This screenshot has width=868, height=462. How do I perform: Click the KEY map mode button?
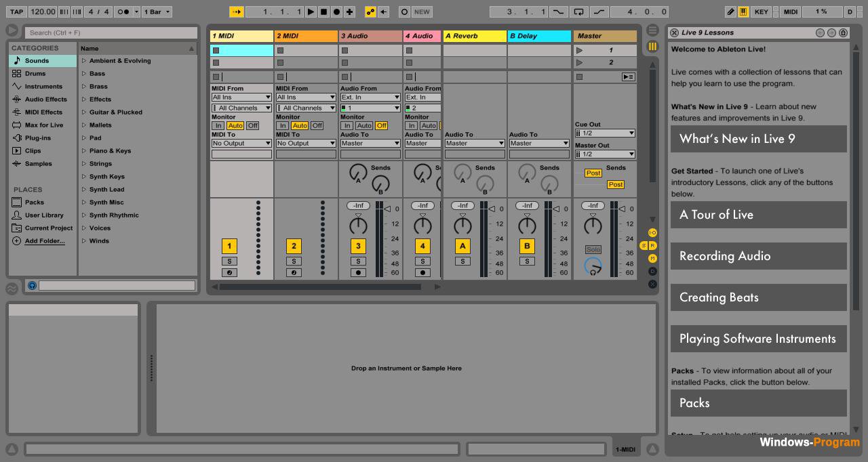762,12
